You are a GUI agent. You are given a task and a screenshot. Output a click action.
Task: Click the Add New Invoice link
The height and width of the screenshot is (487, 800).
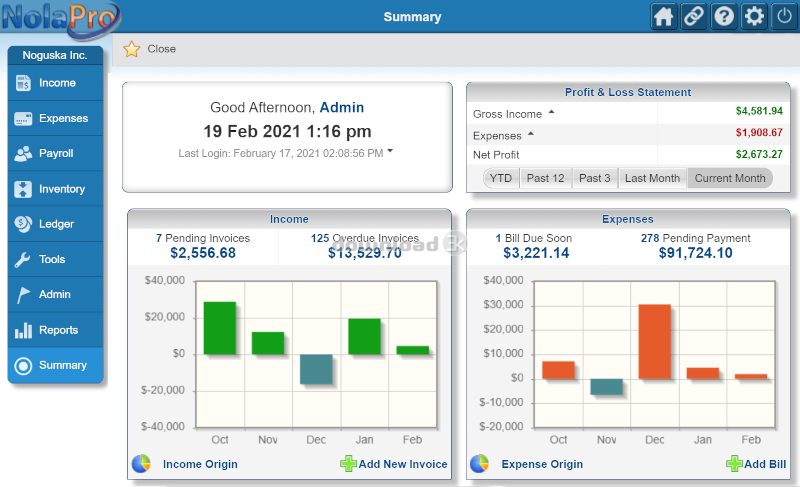[403, 464]
